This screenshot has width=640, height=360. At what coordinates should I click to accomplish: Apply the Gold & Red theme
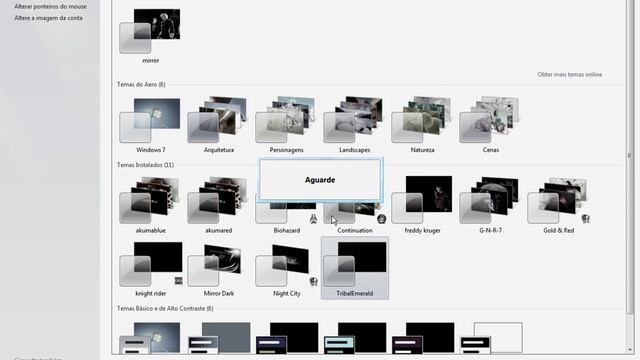tap(558, 201)
